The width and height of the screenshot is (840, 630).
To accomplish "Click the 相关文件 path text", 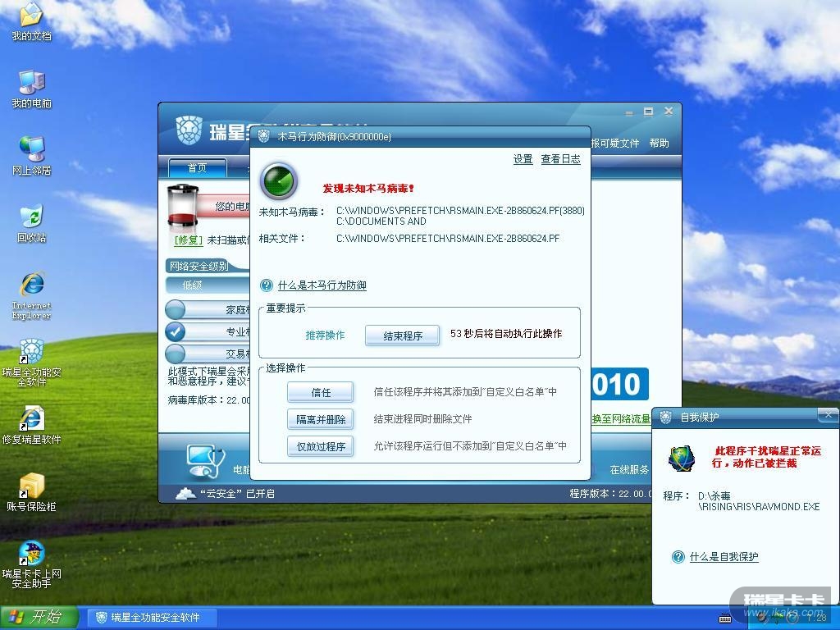I will [448, 239].
